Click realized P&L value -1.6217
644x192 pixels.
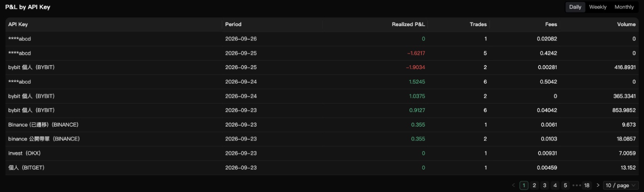point(416,53)
